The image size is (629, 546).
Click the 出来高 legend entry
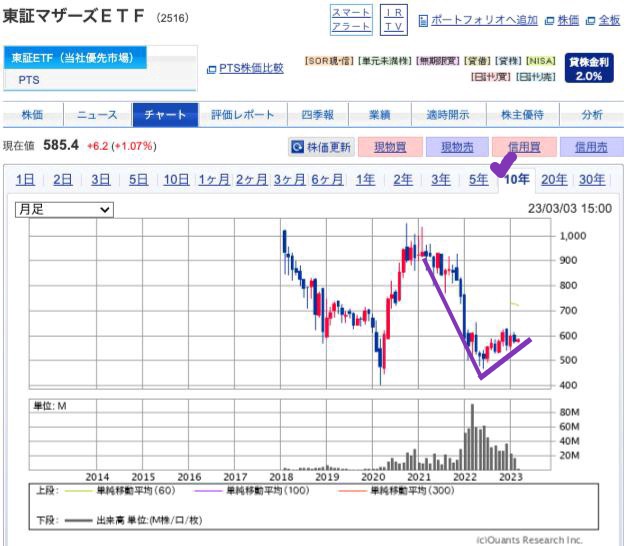coord(133,520)
